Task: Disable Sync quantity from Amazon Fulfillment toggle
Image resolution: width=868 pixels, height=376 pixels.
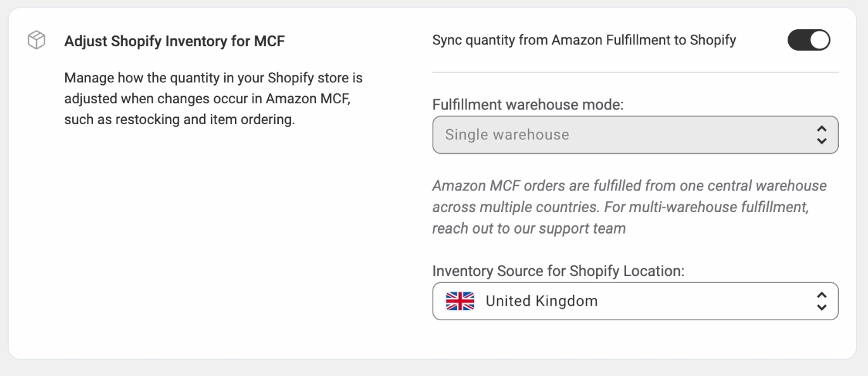Action: point(808,41)
